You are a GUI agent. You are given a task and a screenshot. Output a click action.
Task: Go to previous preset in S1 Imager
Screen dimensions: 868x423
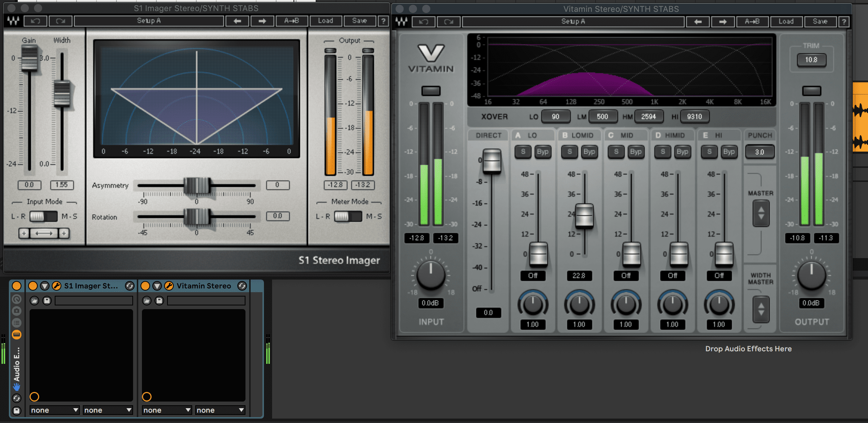coord(237,21)
